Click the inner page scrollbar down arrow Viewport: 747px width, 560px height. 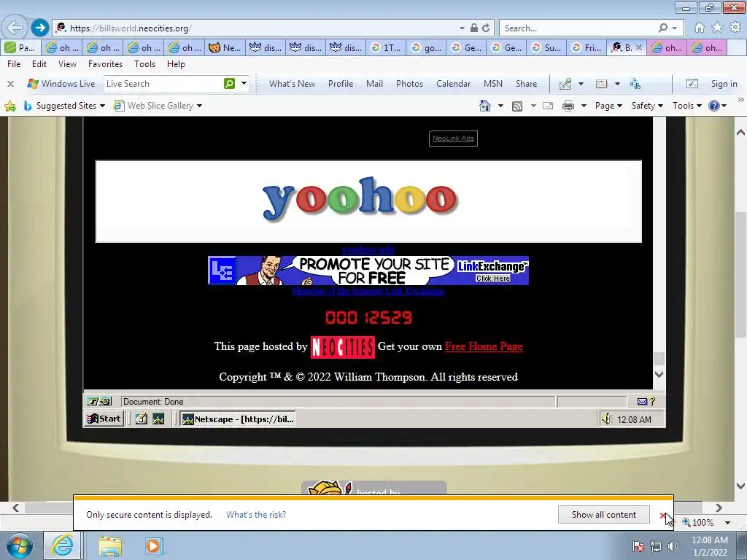click(659, 374)
